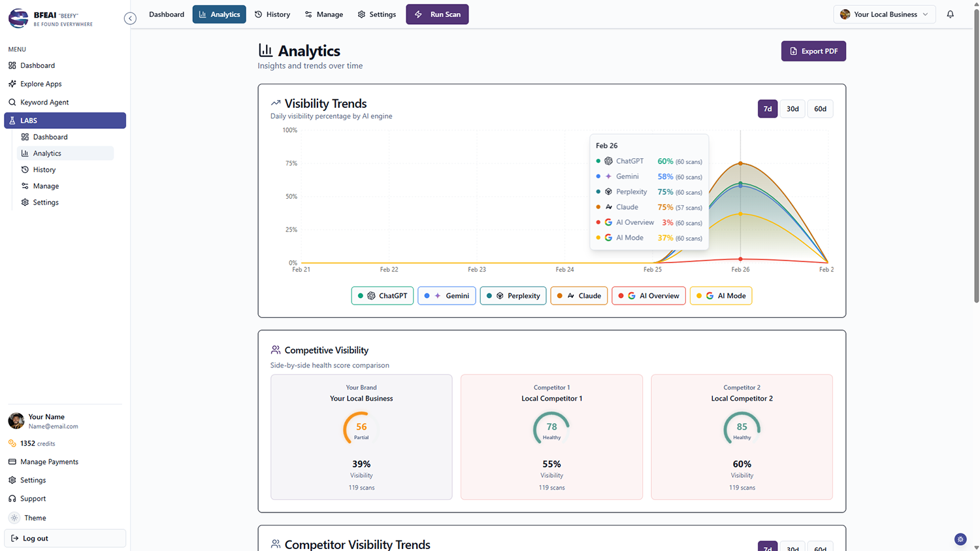Click the Keyword Agent search icon
Viewport: 980px width, 551px height.
coord(12,102)
